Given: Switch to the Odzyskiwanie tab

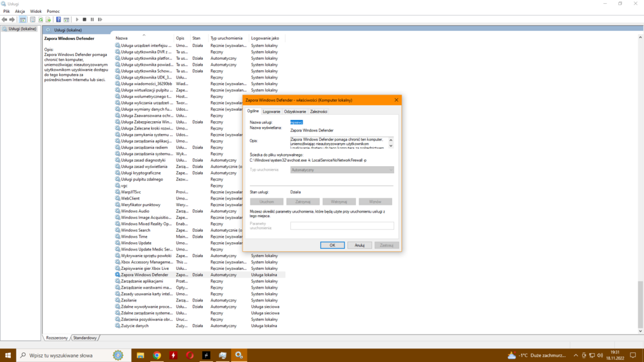Looking at the screenshot, I should (295, 111).
